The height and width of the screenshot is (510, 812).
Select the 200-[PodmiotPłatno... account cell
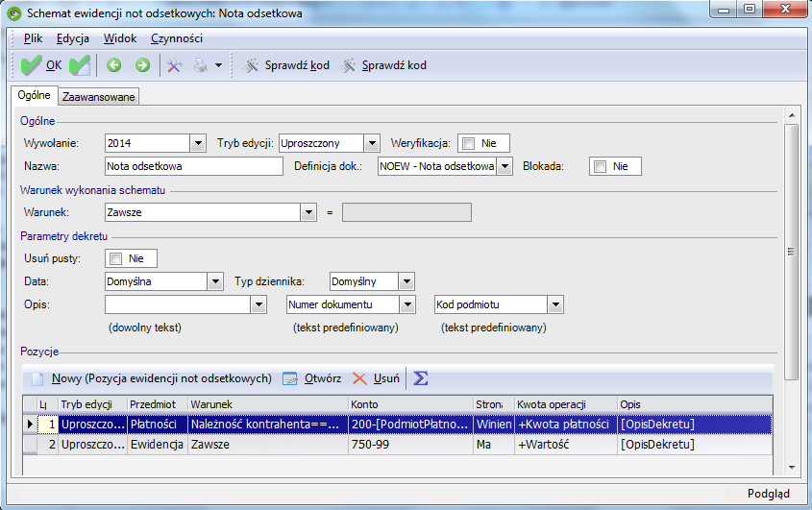tap(410, 425)
